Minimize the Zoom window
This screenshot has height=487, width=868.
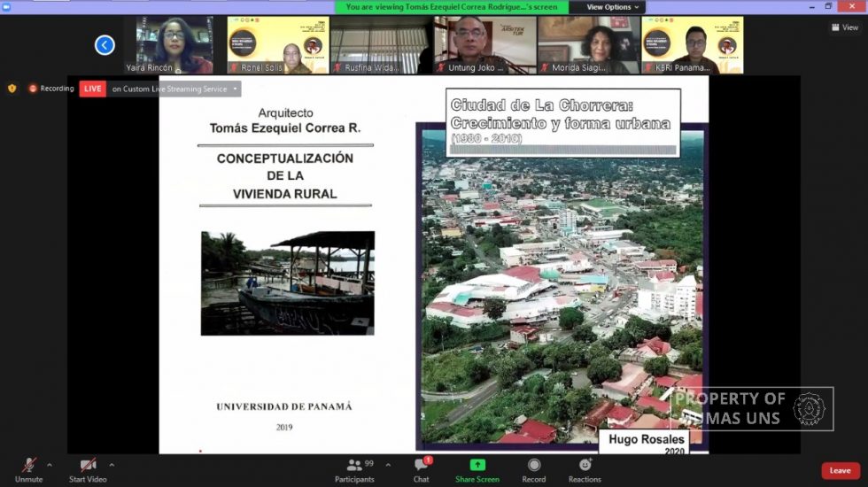[x=811, y=7]
